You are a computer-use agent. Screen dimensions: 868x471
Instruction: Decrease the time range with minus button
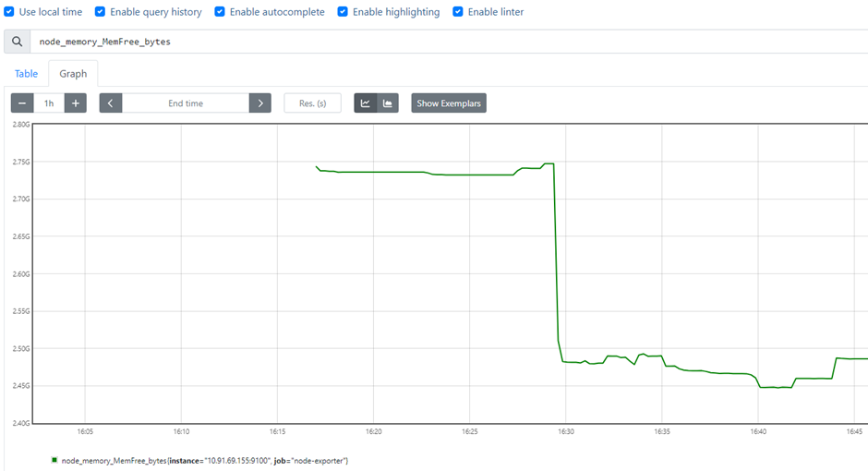[22, 103]
